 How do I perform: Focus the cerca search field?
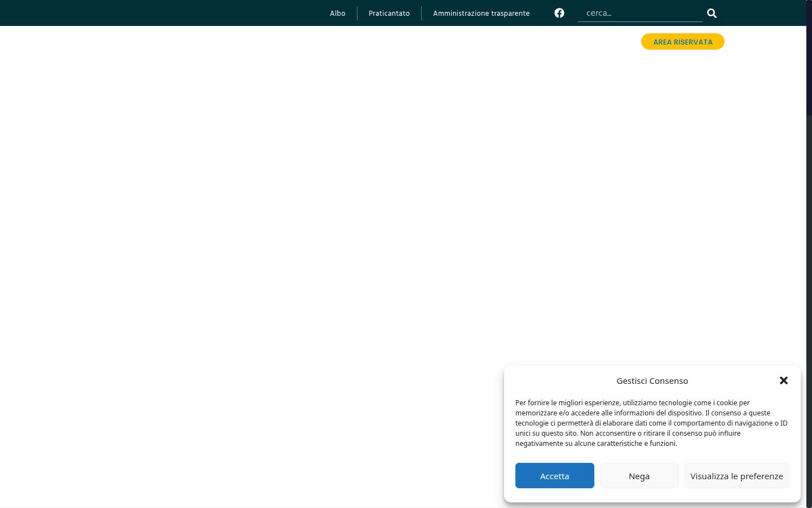tap(640, 13)
